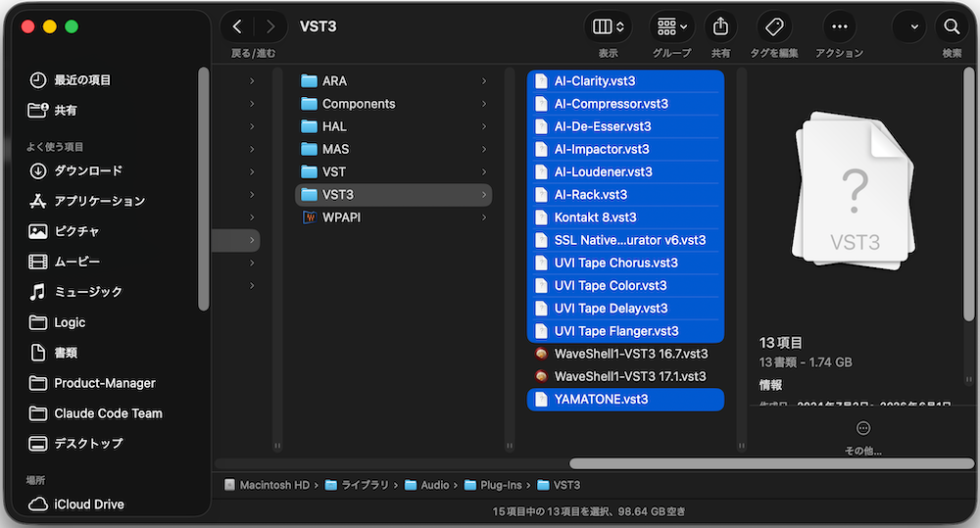Image resolution: width=980 pixels, height=528 pixels.
Task: Expand Components folder with its chevron
Action: (484, 104)
